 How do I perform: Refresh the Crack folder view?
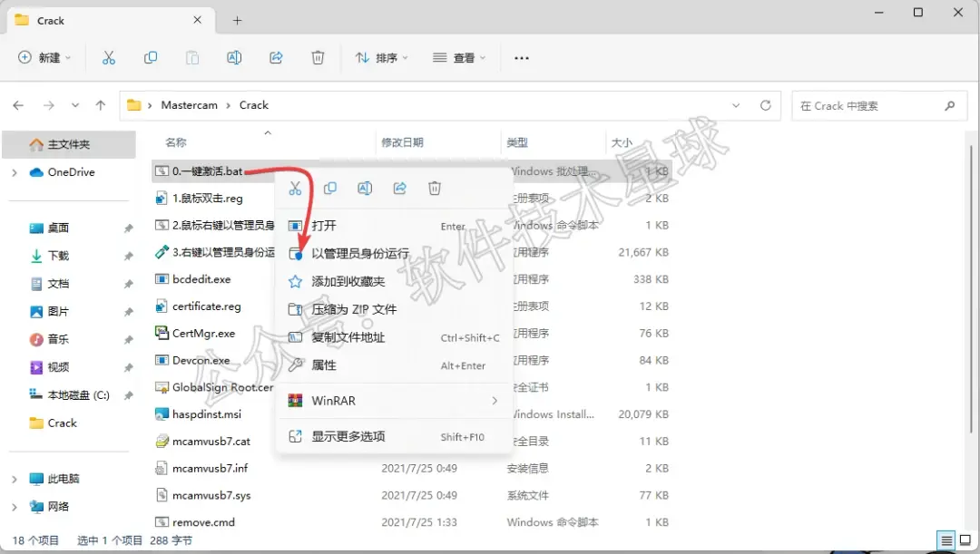[x=766, y=105]
